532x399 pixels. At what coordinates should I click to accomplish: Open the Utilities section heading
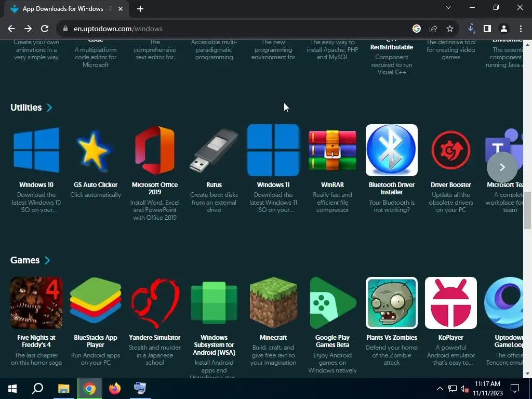click(x=26, y=108)
